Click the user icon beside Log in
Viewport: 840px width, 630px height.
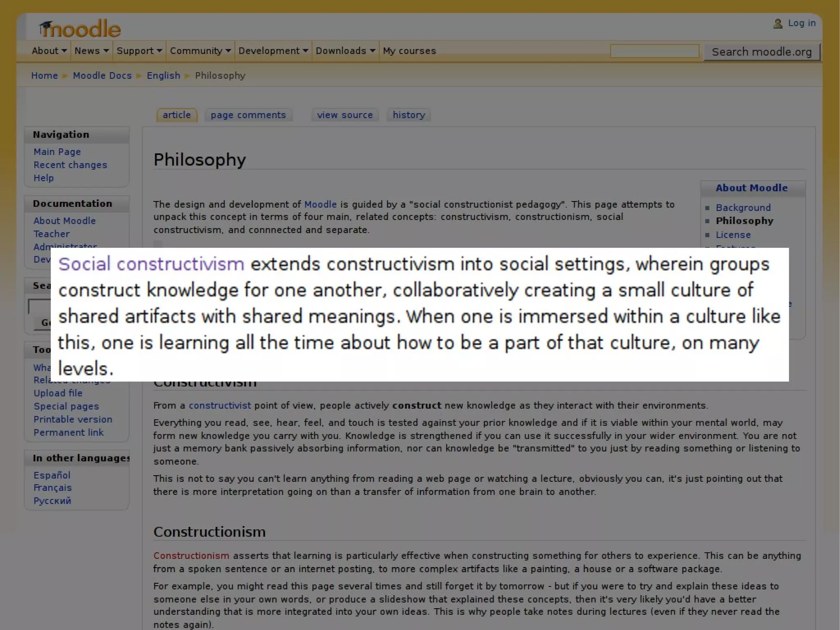point(778,24)
